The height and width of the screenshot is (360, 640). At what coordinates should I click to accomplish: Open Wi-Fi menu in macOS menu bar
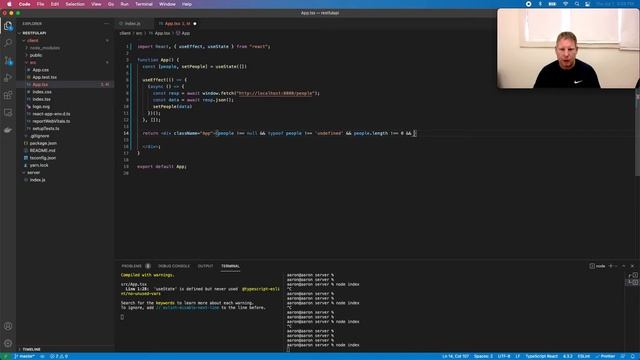565,4
